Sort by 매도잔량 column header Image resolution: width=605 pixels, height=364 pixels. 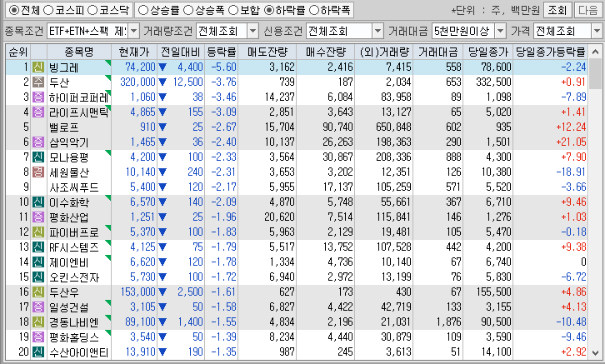(267, 52)
